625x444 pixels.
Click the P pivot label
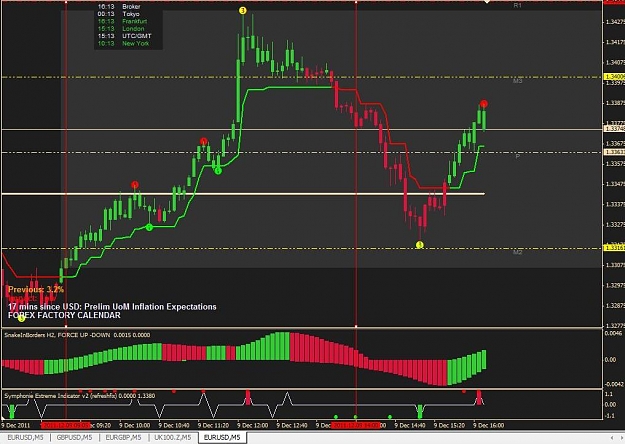click(517, 156)
